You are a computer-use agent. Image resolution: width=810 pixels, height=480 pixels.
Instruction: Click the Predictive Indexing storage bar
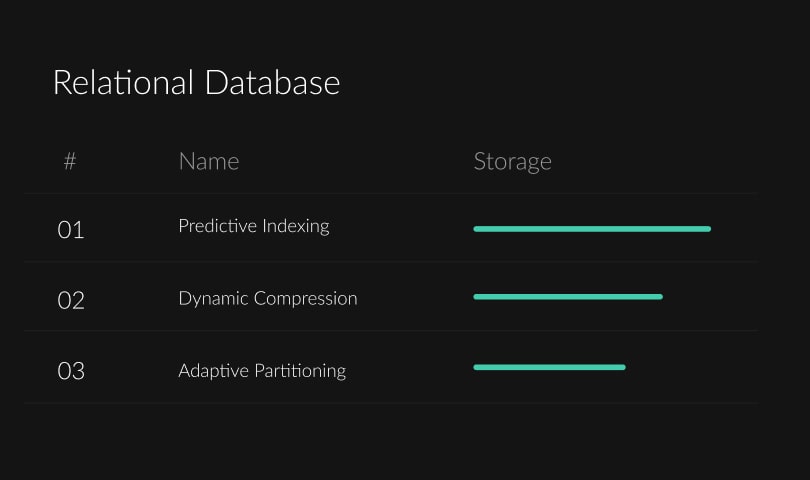point(592,229)
